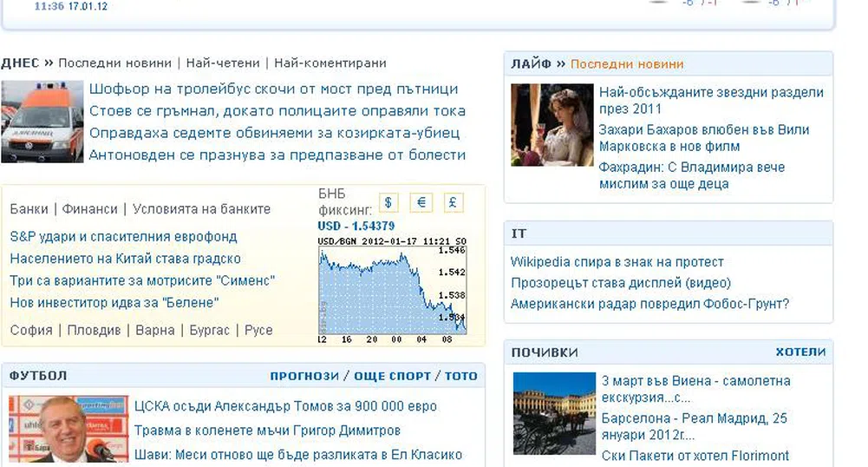Read Прозорецът става дисплей (видео)
868x467 pixels.
[621, 283]
